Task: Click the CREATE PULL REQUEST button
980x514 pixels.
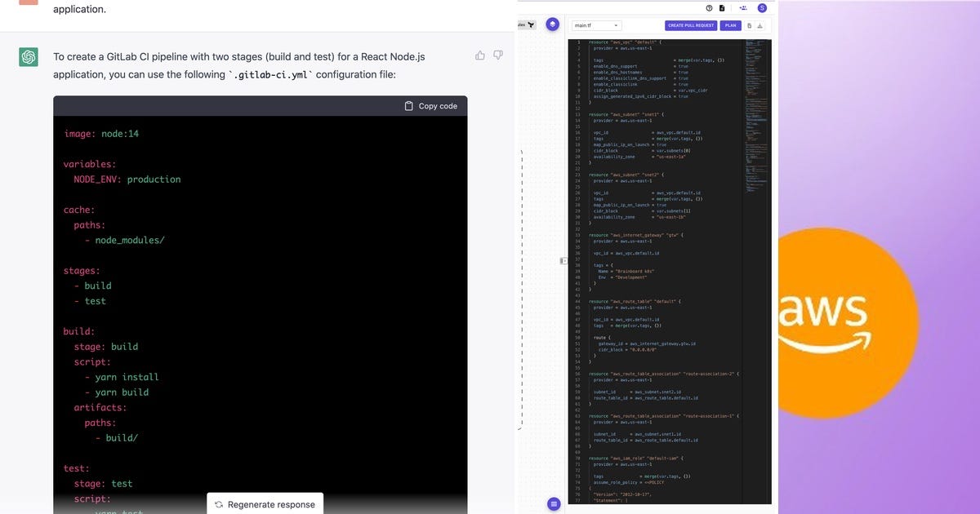Action: click(691, 25)
